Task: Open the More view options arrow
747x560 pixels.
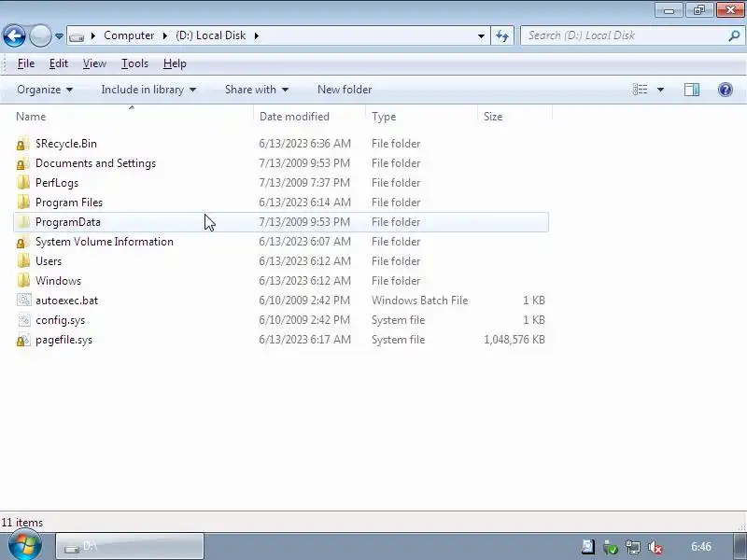Action: [660, 90]
